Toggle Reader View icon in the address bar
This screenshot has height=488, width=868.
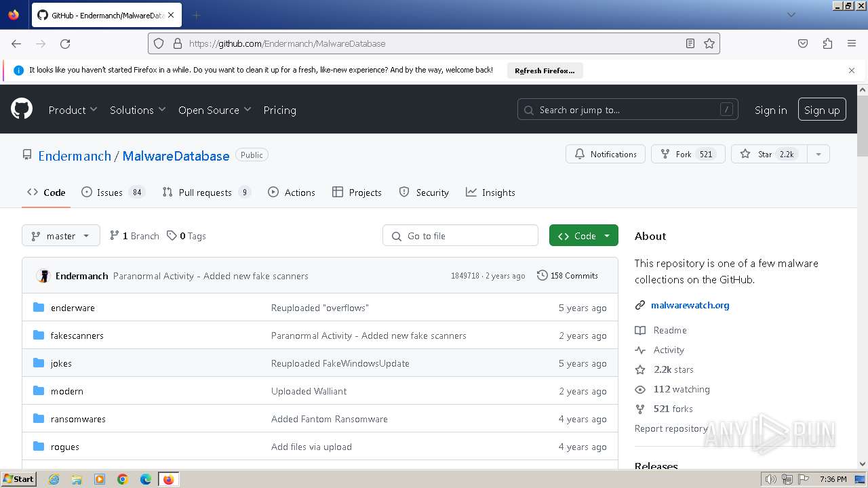[690, 43]
